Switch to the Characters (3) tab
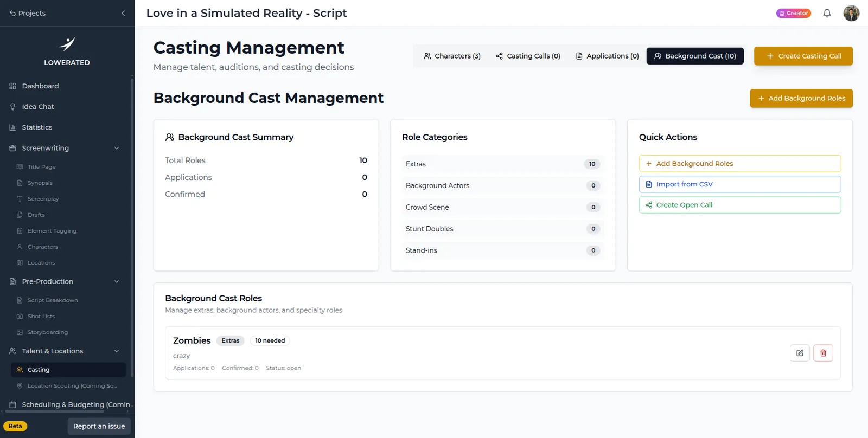 [452, 56]
